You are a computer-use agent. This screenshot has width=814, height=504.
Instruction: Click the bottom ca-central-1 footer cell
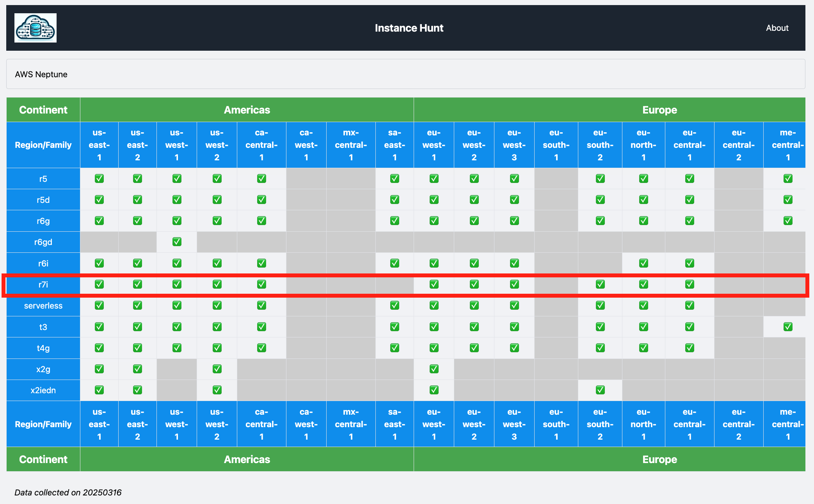[x=261, y=424]
